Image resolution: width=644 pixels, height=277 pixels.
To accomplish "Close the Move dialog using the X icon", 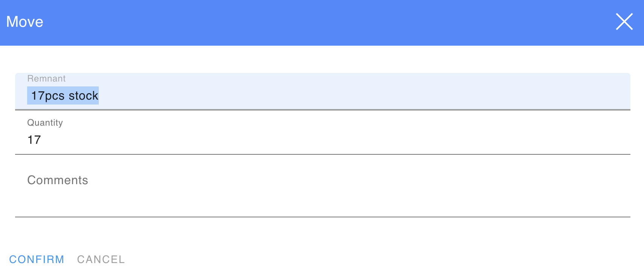I will [624, 22].
